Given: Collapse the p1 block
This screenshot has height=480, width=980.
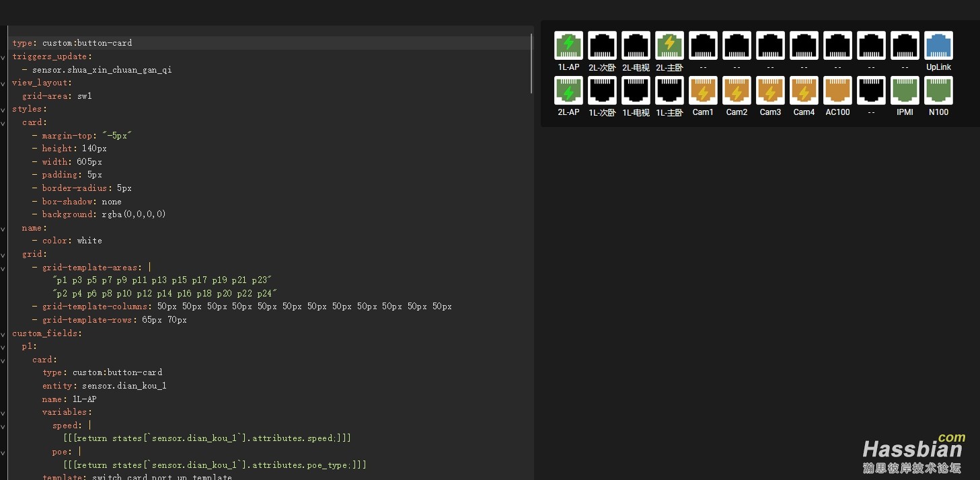Looking at the screenshot, I should pos(3,347).
